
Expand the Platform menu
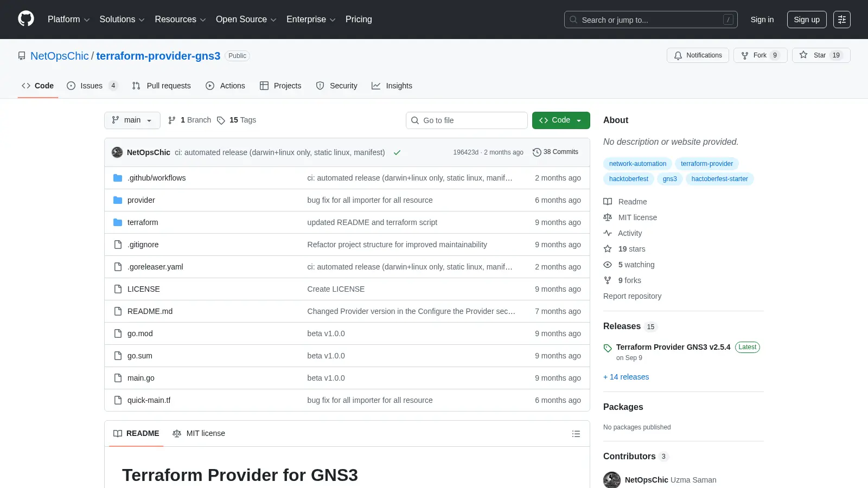click(x=68, y=20)
